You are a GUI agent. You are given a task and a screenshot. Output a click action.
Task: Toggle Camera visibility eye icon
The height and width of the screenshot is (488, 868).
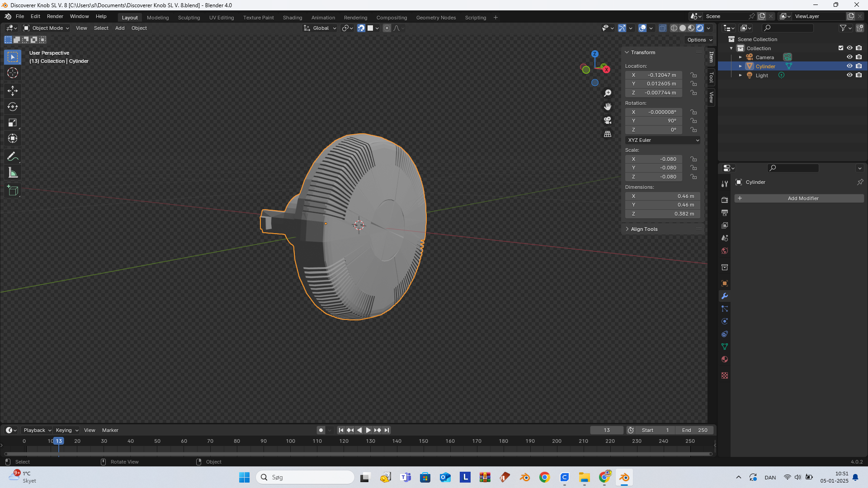coord(849,57)
